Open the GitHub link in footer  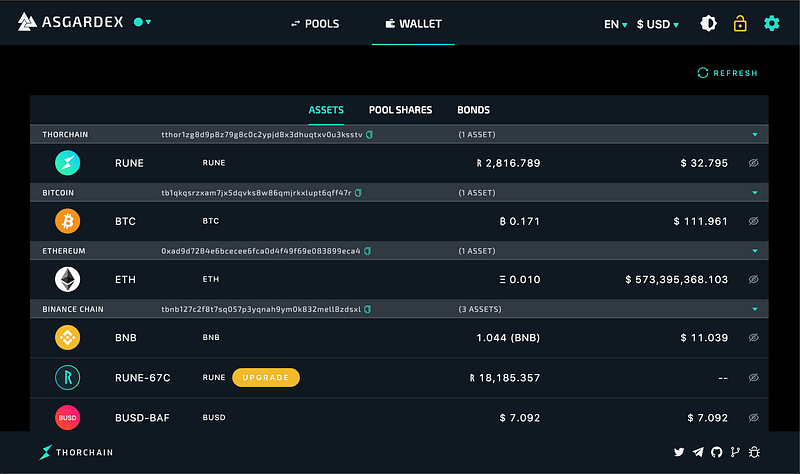point(716,453)
